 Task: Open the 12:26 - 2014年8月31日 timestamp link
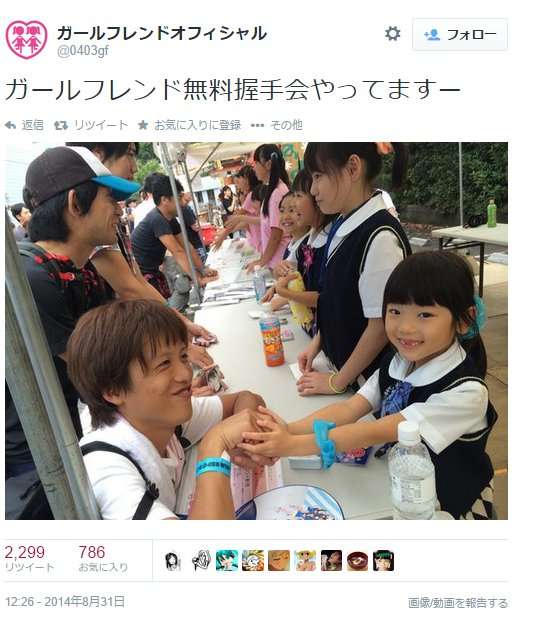[65, 602]
